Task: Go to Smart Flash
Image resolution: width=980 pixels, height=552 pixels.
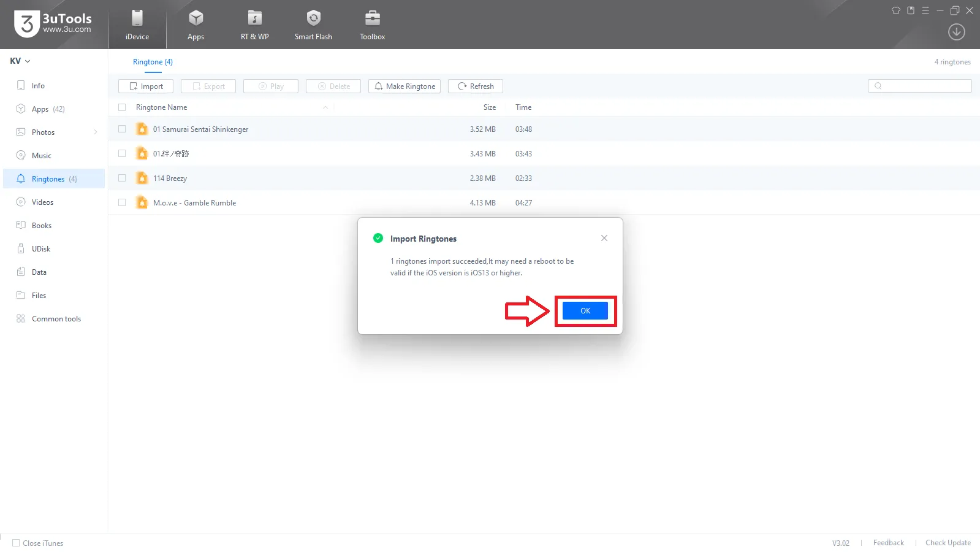Action: pyautogui.click(x=313, y=25)
